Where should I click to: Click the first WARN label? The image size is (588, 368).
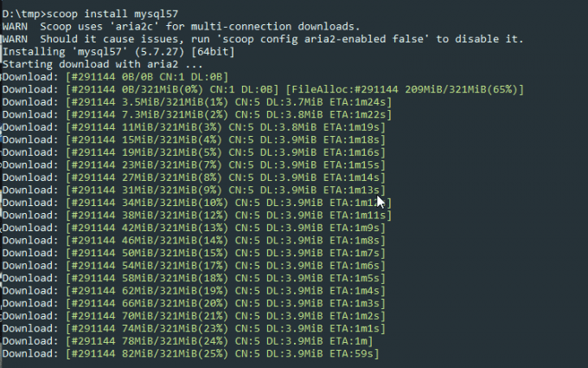pos(16,27)
